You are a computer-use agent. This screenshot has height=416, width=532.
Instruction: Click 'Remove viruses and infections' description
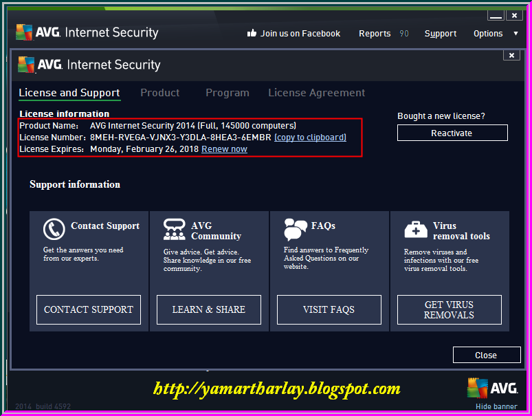(441, 260)
